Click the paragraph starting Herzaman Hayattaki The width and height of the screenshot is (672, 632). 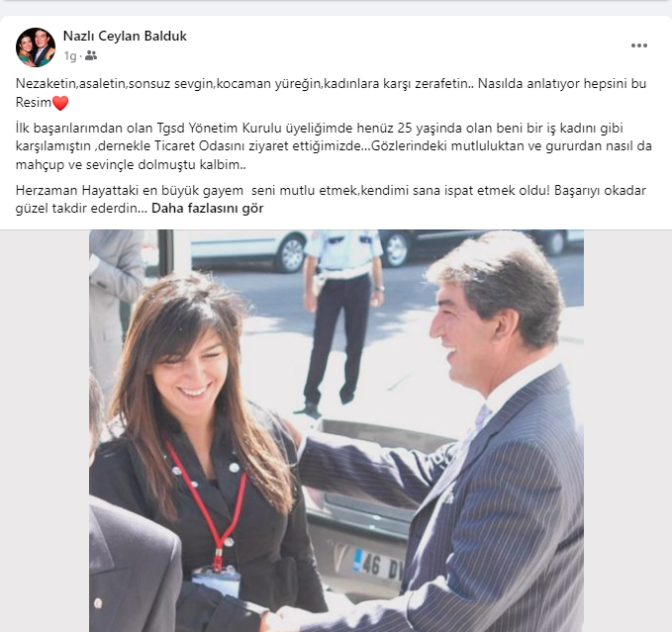(x=331, y=199)
